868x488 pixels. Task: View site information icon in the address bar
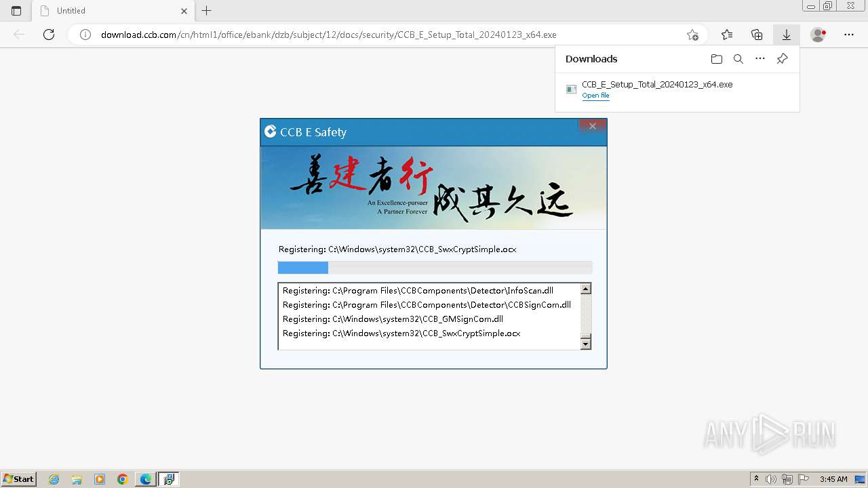[x=85, y=35]
